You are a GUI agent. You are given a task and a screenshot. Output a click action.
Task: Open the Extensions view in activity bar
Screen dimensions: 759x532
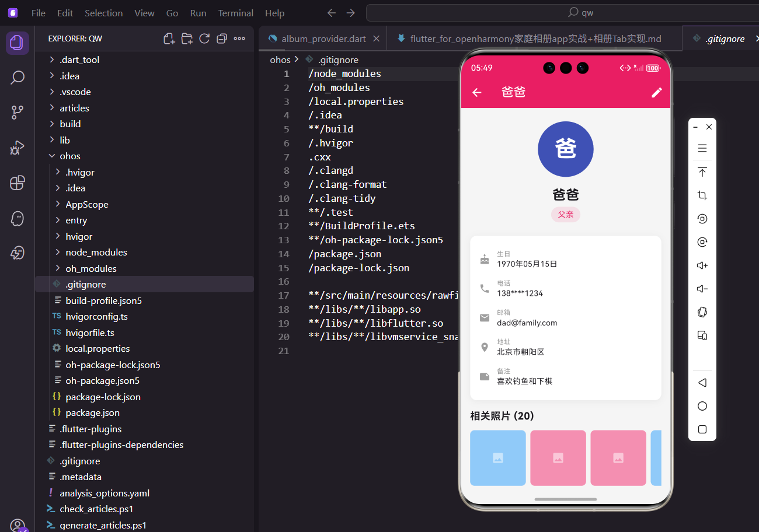[18, 183]
